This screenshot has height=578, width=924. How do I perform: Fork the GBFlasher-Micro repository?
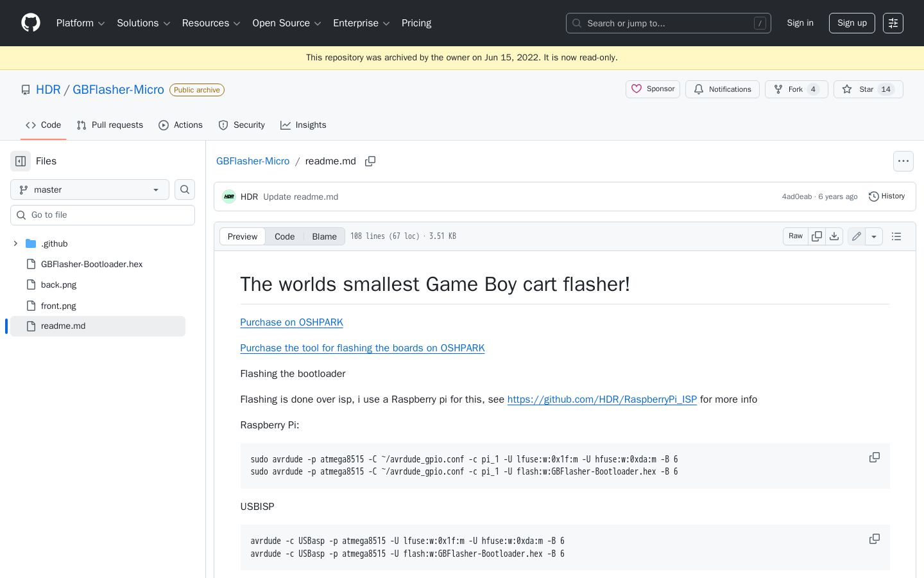(796, 89)
